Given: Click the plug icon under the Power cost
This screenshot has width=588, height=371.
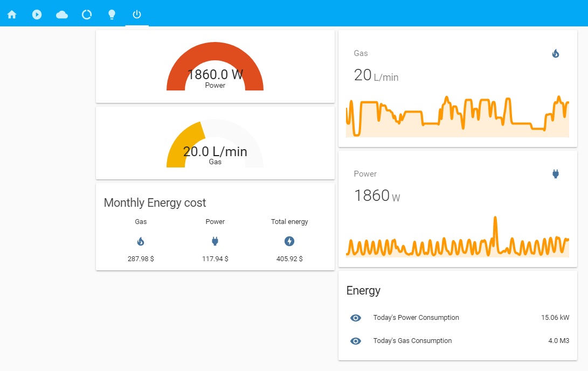Looking at the screenshot, I should click(215, 241).
